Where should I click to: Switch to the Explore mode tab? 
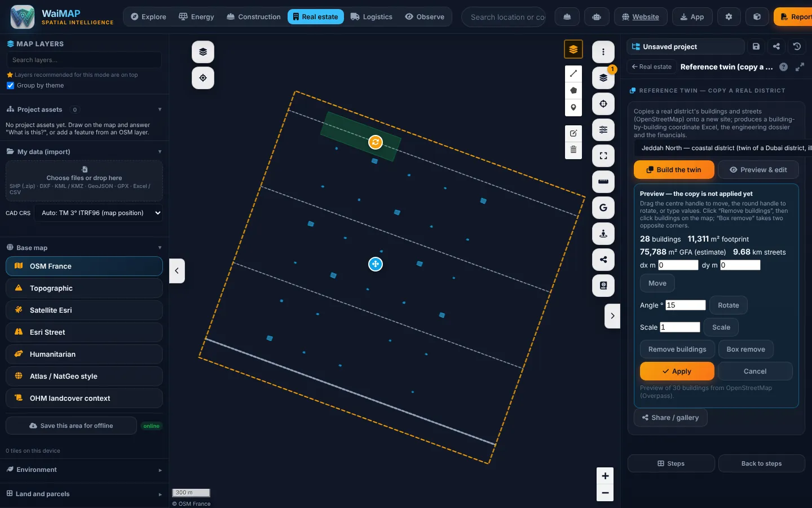tap(149, 17)
